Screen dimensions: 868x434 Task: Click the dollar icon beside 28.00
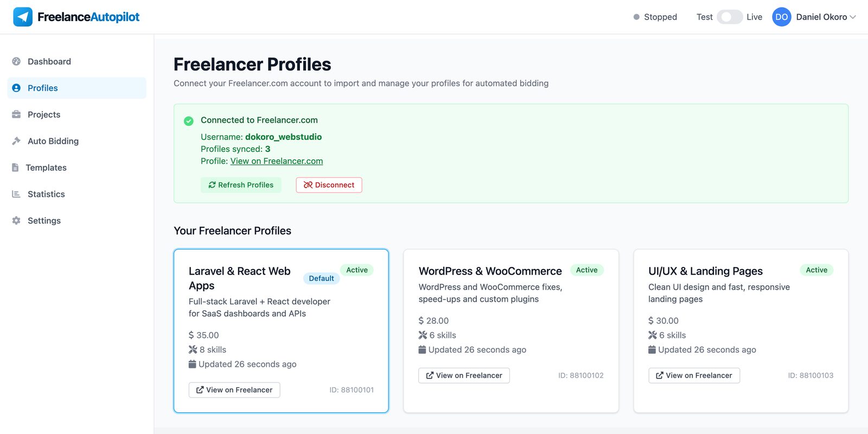pyautogui.click(x=421, y=321)
